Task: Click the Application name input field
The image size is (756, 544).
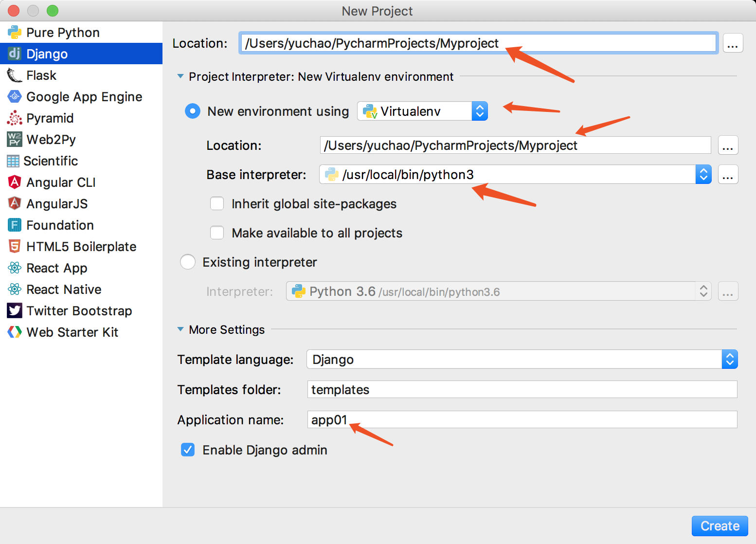Action: (522, 419)
